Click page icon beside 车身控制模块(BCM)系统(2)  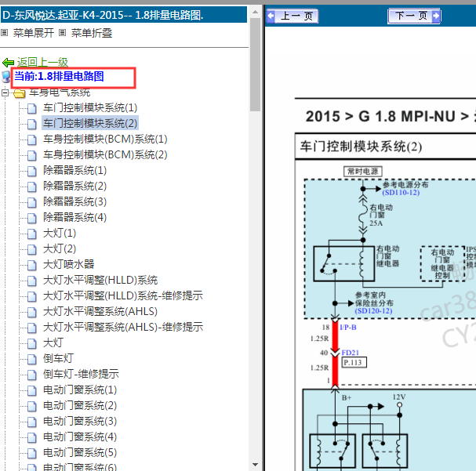click(32, 156)
